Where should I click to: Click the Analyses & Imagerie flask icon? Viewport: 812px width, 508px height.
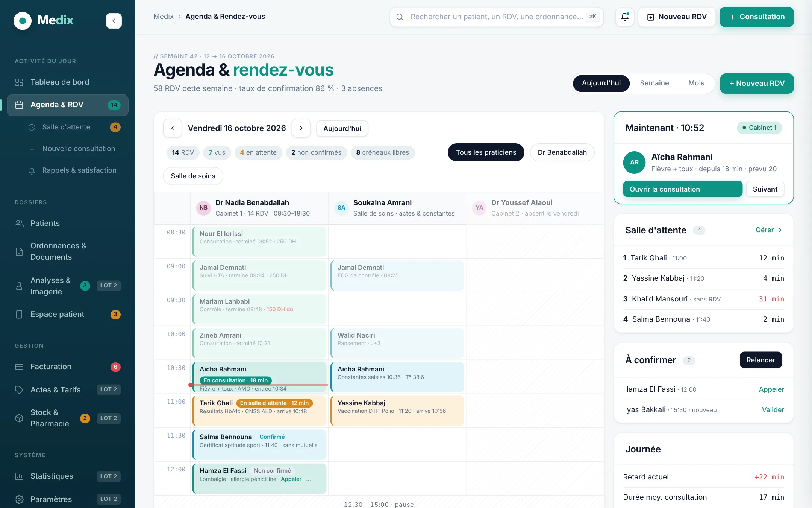tap(19, 286)
